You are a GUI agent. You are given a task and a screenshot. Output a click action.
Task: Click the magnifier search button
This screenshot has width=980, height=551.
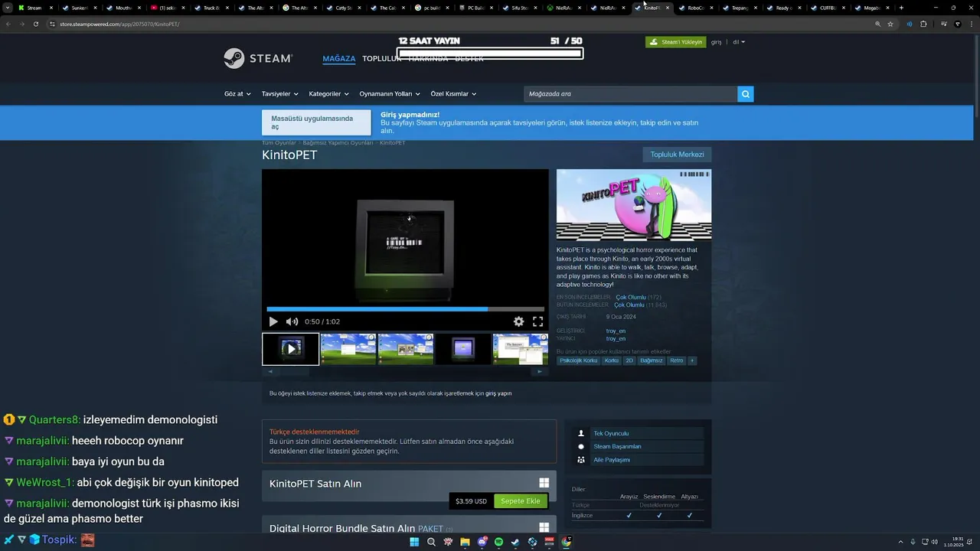point(746,93)
